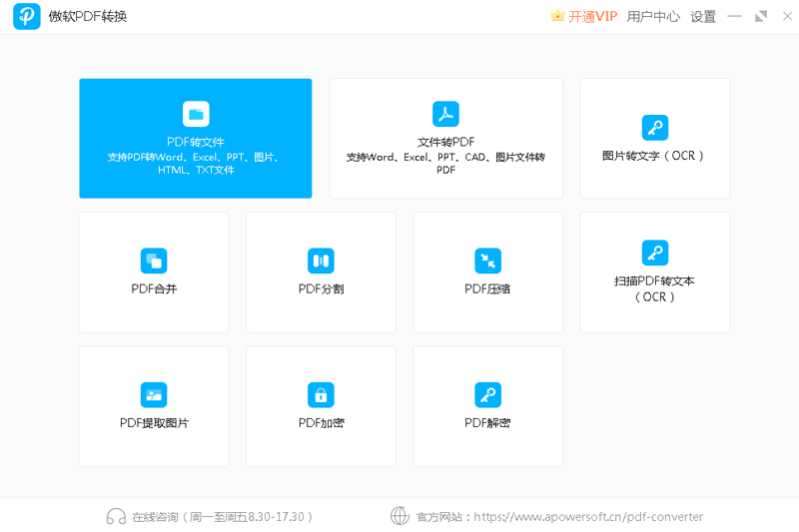Open the official website apowersoft link
Image resolution: width=799 pixels, height=532 pixels.
coord(588,517)
